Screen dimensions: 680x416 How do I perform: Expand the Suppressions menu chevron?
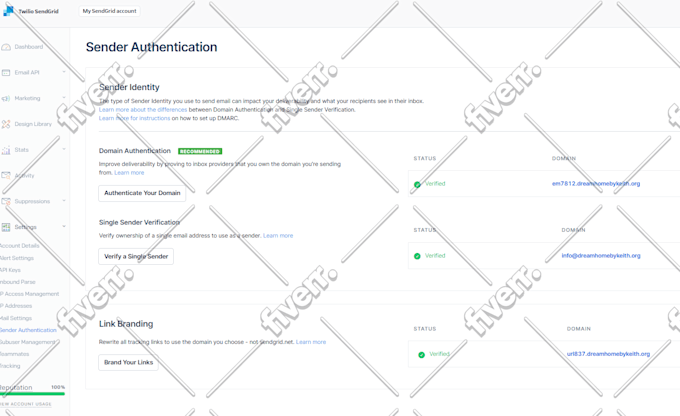pos(64,201)
